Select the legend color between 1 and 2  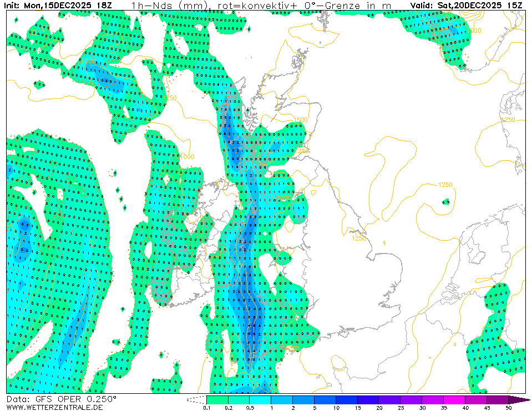[282, 399]
